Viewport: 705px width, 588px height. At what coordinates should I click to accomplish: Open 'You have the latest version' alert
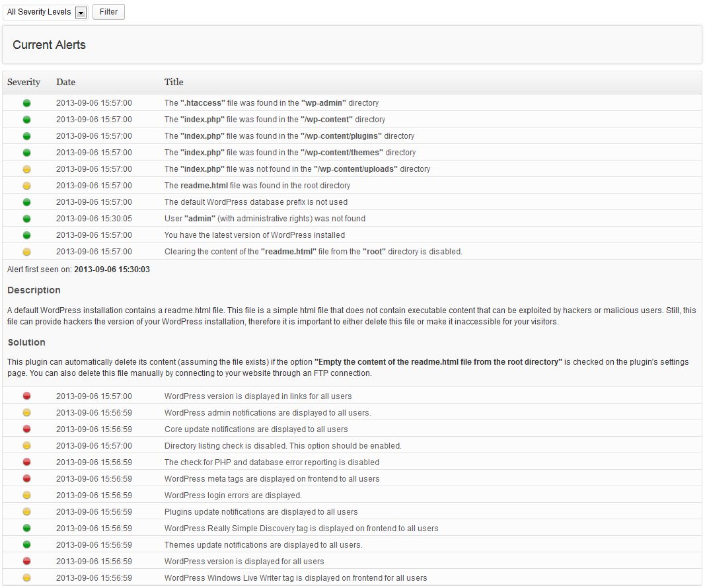[254, 235]
